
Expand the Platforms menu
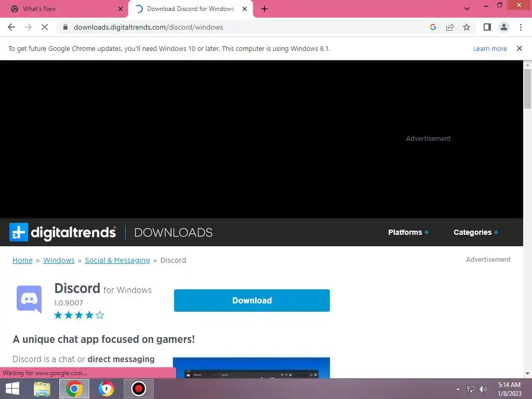[408, 232]
